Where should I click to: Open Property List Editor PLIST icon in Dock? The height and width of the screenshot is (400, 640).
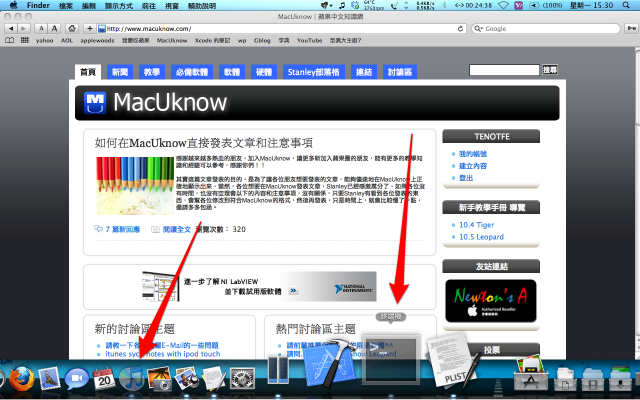452,360
